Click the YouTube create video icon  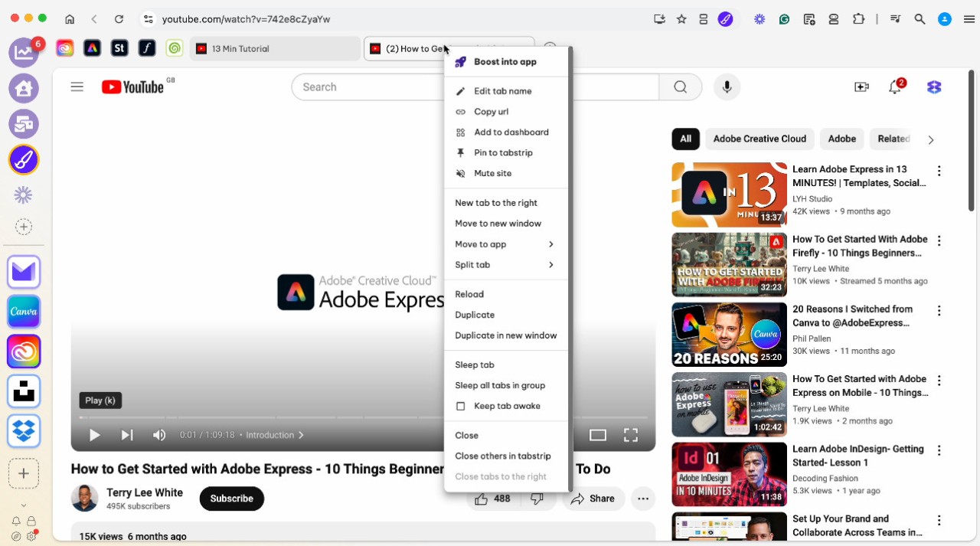click(861, 87)
